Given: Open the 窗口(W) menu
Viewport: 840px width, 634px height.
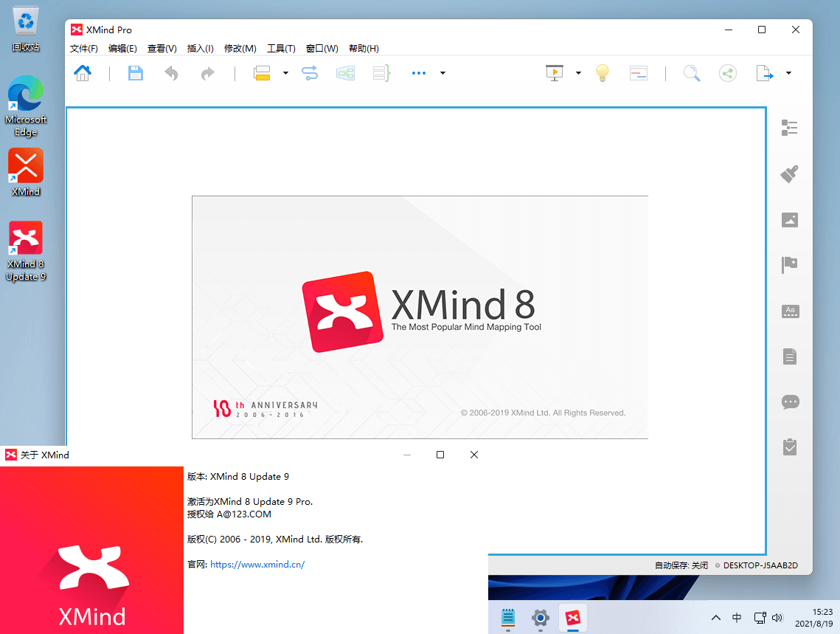Looking at the screenshot, I should (322, 48).
